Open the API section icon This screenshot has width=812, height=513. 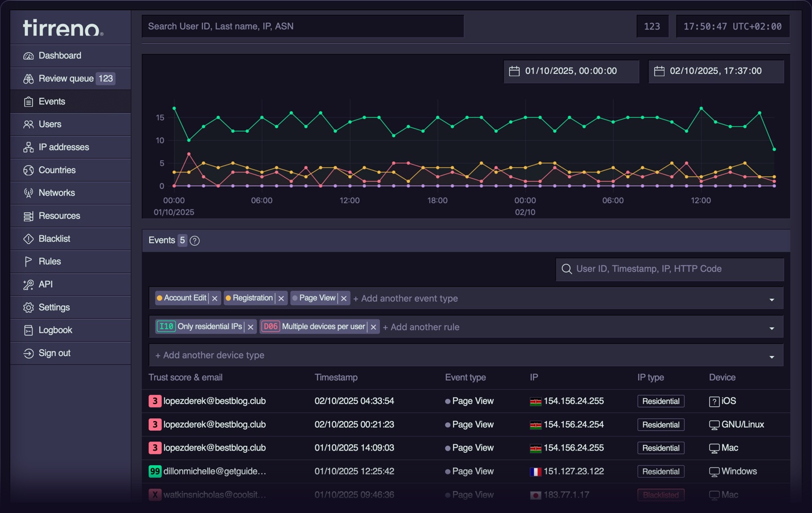click(28, 284)
